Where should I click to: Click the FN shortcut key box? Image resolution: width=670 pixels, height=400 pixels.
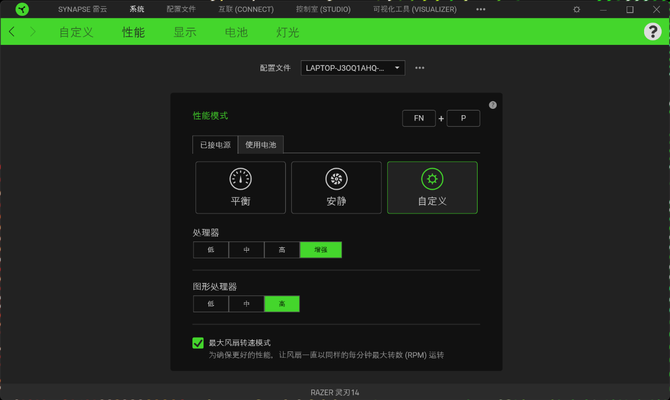click(x=419, y=118)
